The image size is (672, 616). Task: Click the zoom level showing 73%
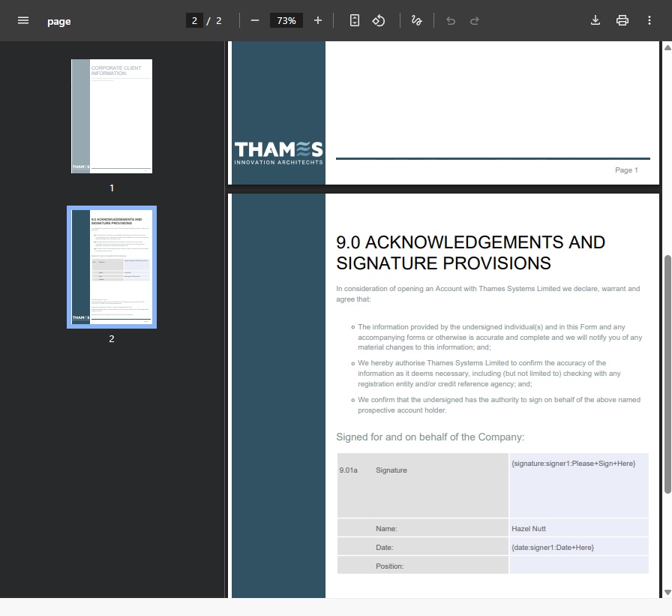pyautogui.click(x=286, y=20)
